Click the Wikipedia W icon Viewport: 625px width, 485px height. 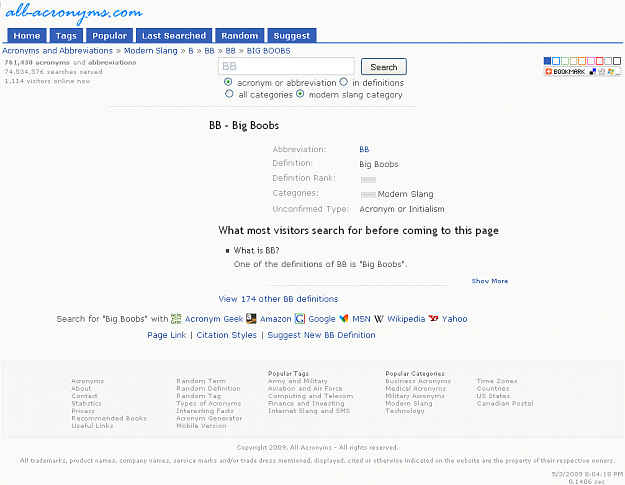pos(379,319)
